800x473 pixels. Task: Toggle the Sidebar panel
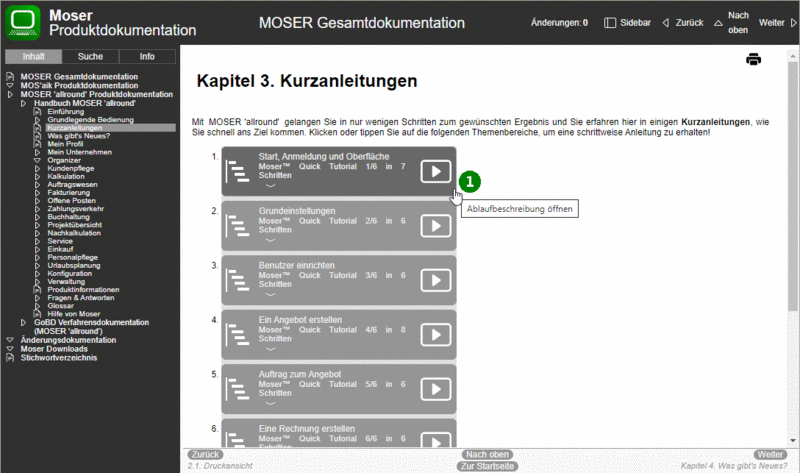(627, 22)
